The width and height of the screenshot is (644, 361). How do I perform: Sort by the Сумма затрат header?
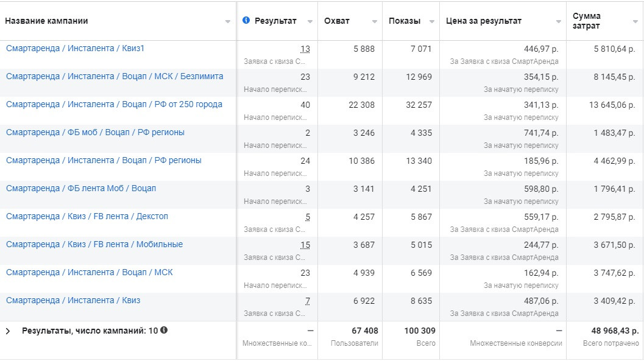click(587, 21)
